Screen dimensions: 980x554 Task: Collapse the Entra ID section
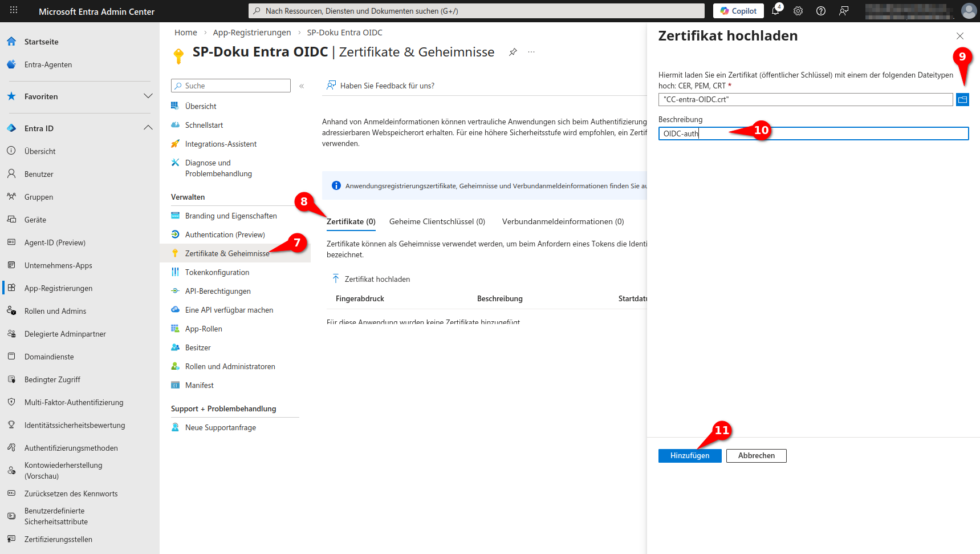click(x=148, y=128)
